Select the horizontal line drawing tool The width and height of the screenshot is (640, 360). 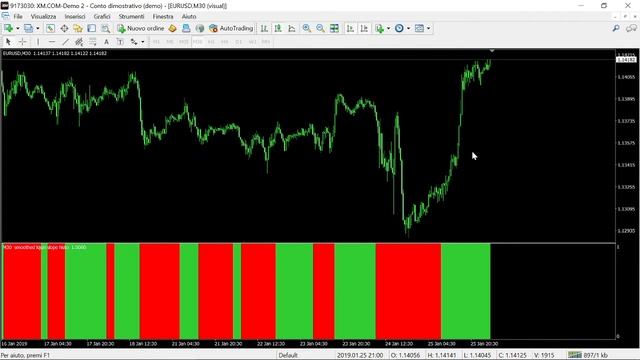52,42
